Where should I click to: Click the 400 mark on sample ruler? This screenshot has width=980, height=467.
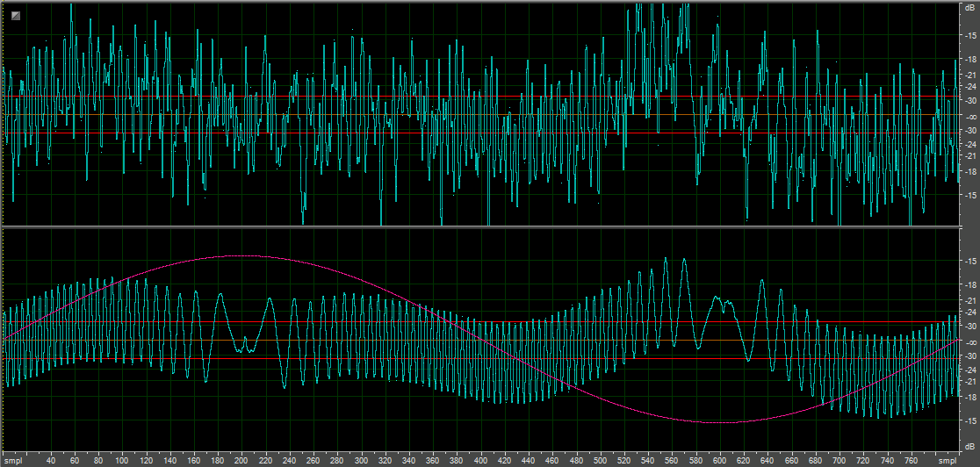click(x=481, y=462)
